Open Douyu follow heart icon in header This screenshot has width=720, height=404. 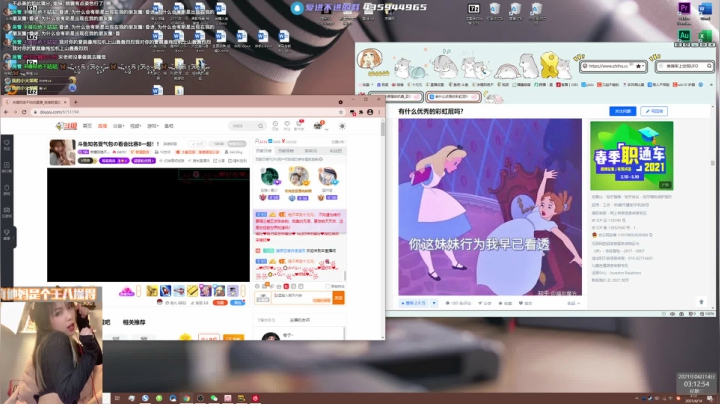287,125
